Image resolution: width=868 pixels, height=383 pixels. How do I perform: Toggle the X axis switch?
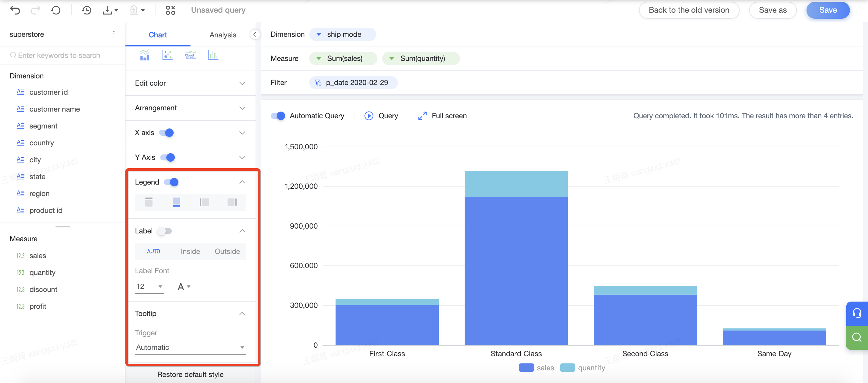166,133
